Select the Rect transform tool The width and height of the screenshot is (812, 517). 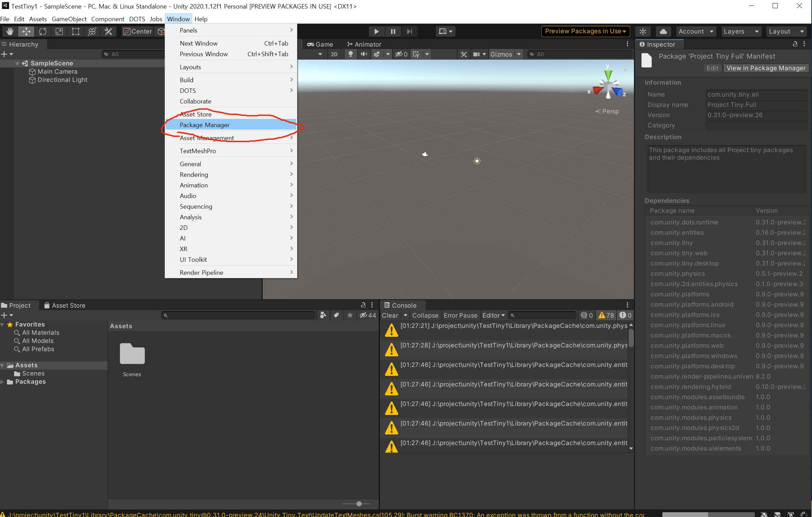[x=75, y=32]
